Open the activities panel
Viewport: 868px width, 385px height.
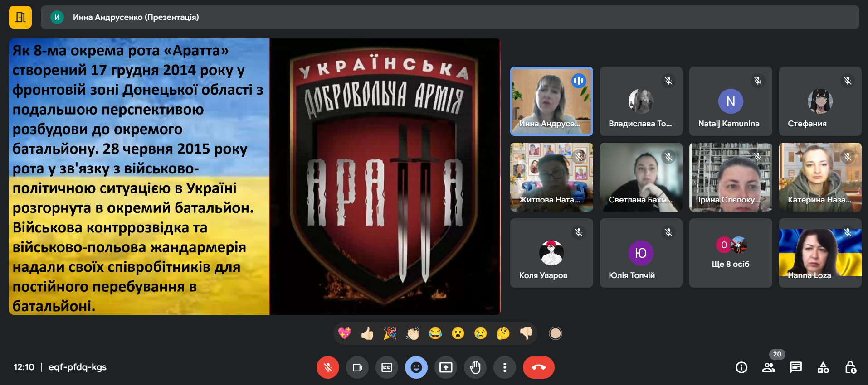823,367
